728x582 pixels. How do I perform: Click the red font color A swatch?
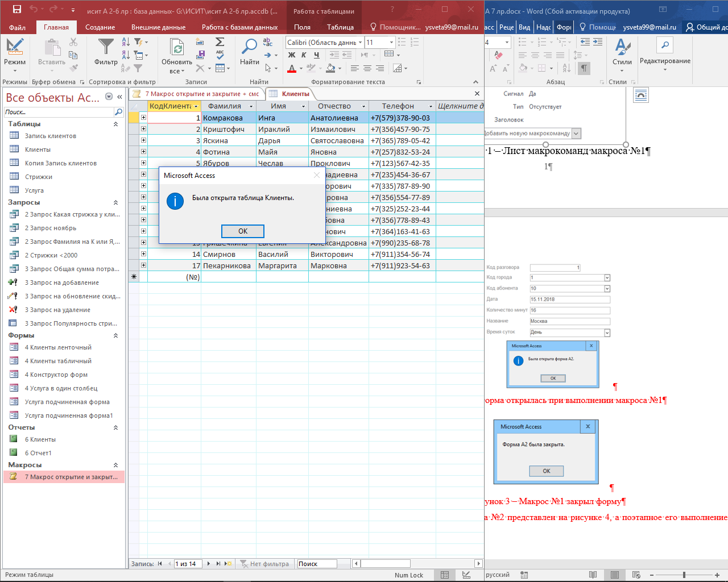[x=292, y=69]
